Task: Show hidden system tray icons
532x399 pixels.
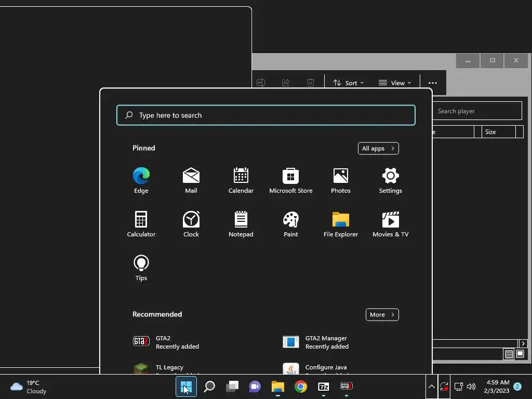Action: point(432,387)
